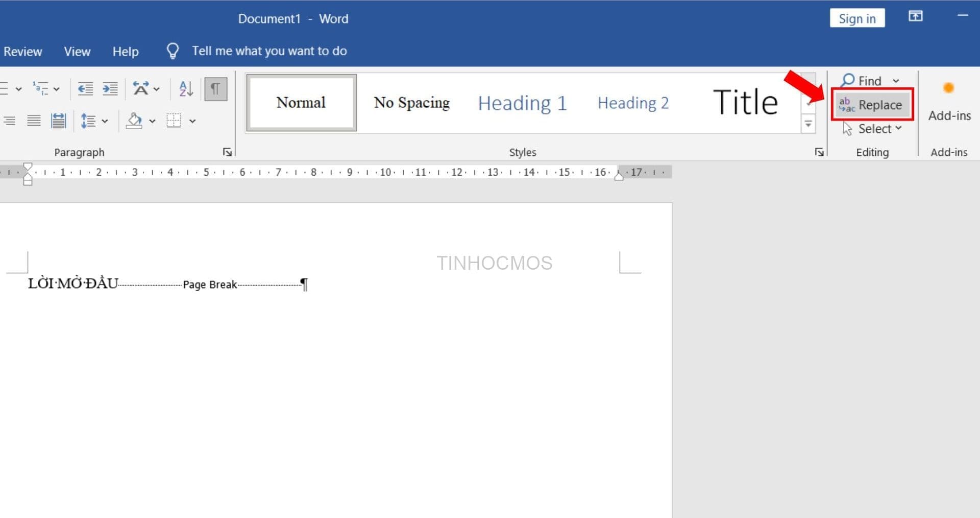Open the Styles pane dialog launcher

(x=819, y=152)
